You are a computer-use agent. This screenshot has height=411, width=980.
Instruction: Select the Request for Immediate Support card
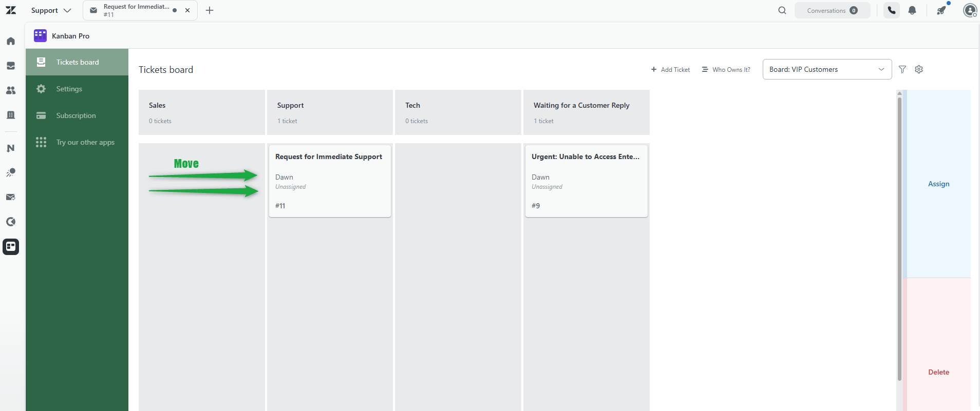[x=330, y=181]
